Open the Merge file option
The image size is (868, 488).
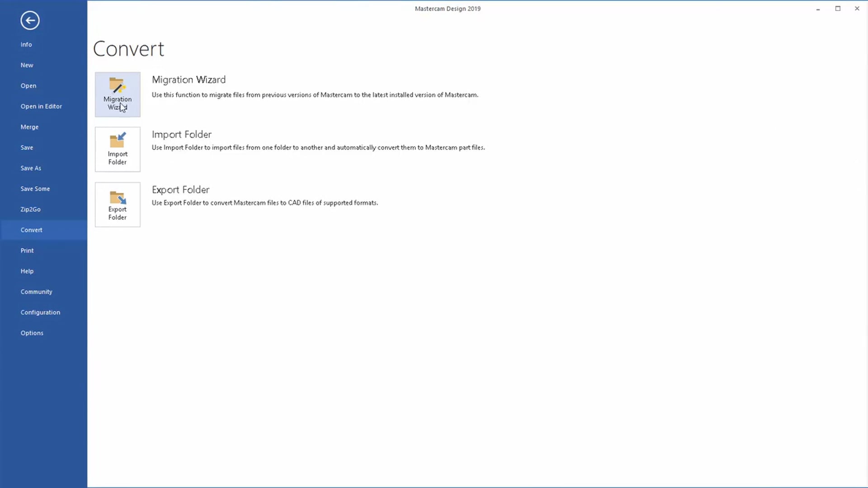pyautogui.click(x=29, y=127)
